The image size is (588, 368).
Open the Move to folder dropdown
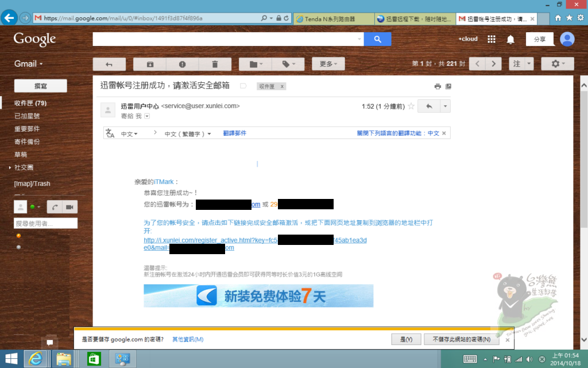pos(256,64)
